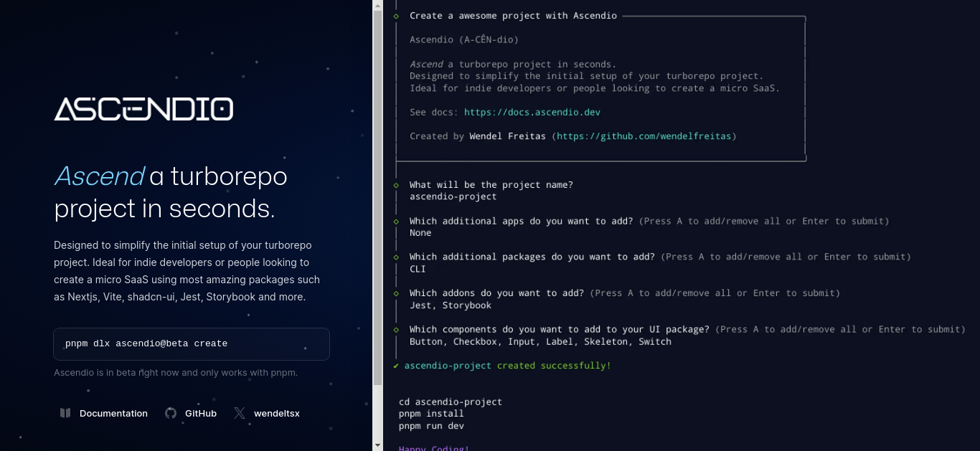Click the 'cd ascendio-project' command line
The image size is (980, 451).
click(451, 402)
